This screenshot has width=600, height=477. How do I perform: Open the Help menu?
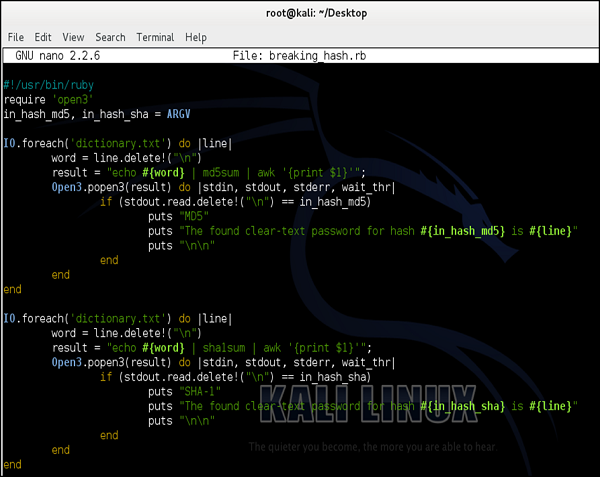point(196,37)
